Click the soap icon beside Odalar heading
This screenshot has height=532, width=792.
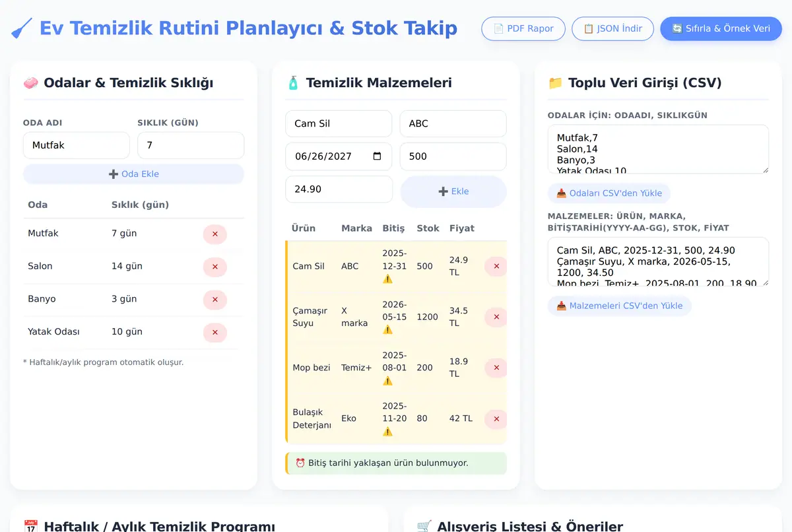[30, 83]
